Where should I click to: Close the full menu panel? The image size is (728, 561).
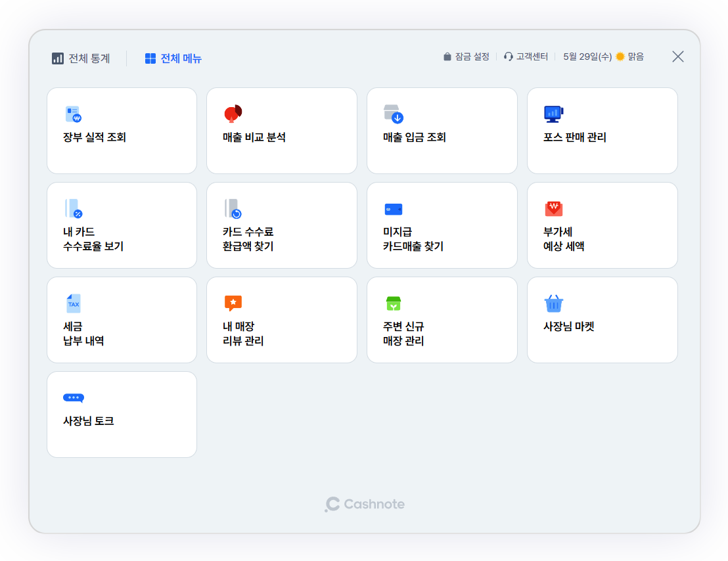pos(678,56)
